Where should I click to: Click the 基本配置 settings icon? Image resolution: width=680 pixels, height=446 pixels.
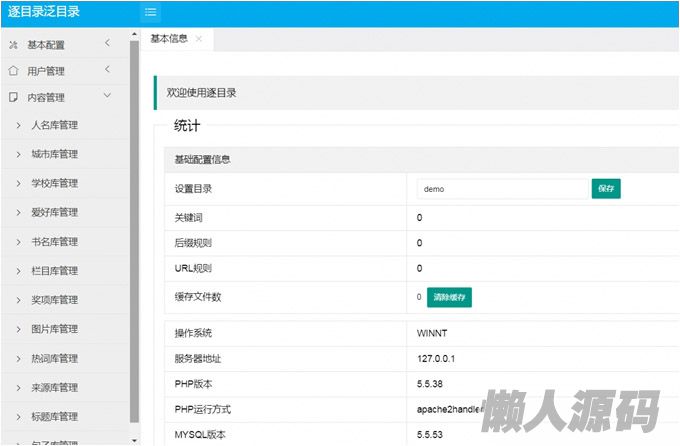pos(13,44)
